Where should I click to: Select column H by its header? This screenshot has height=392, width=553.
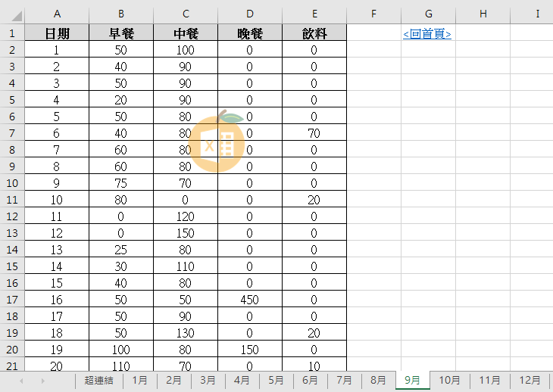click(x=483, y=14)
